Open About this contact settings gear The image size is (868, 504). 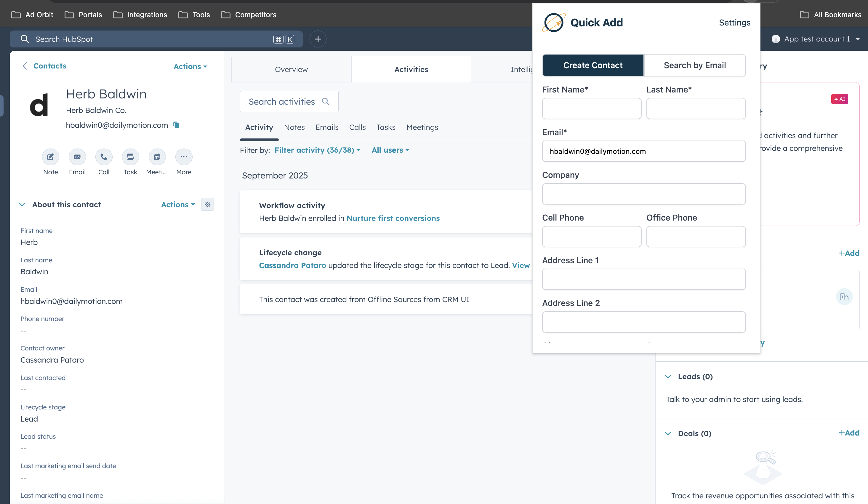click(207, 205)
